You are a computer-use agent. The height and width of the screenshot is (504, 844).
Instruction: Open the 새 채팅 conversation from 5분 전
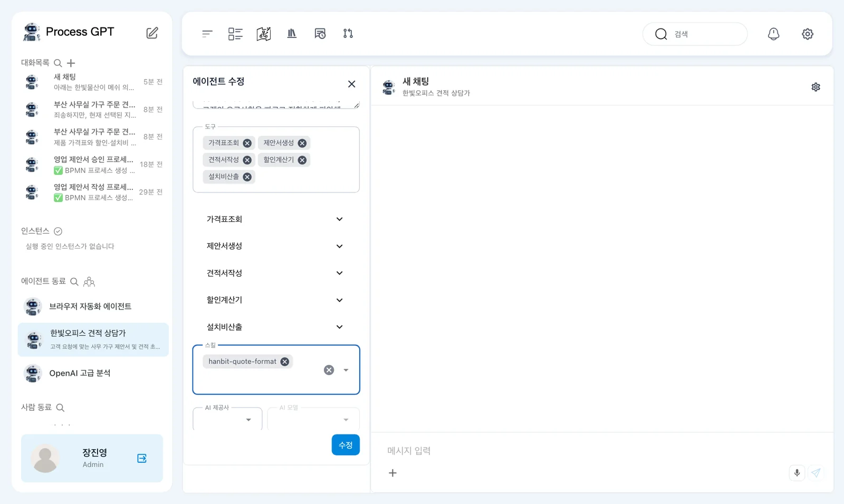93,82
